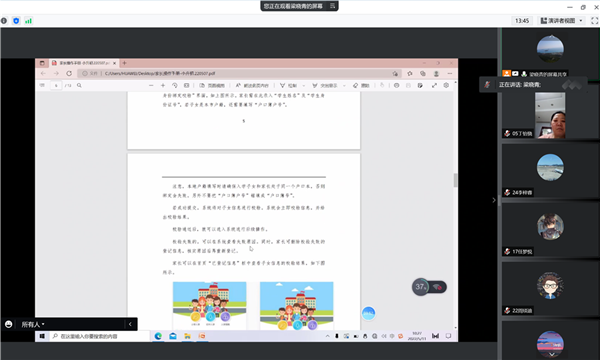Check the green network signal icon

[28, 21]
